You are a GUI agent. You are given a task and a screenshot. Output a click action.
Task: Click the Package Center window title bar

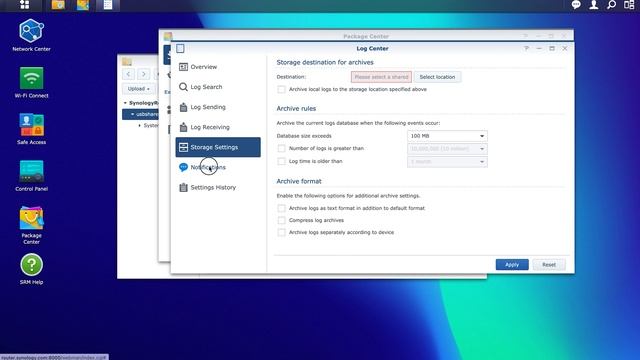pyautogui.click(x=366, y=36)
